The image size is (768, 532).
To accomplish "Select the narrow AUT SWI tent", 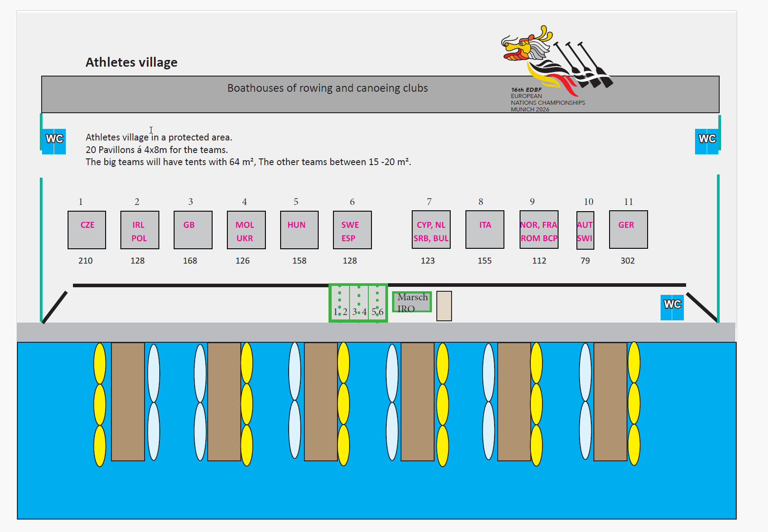I will (585, 230).
